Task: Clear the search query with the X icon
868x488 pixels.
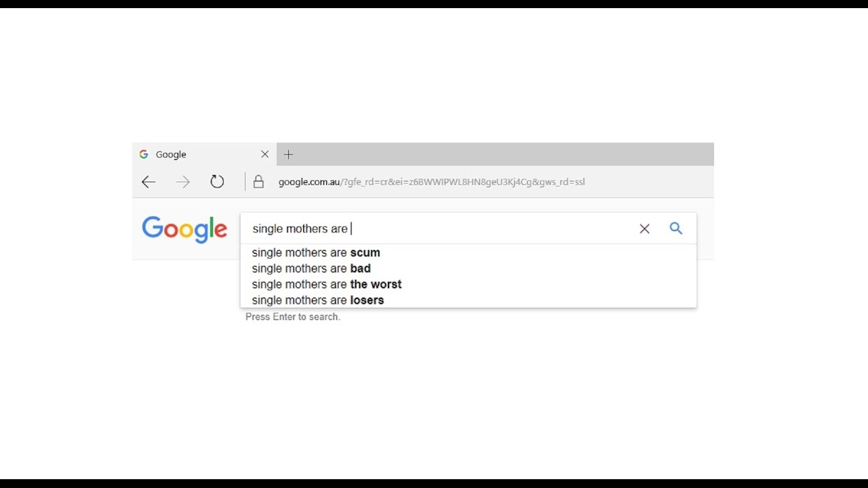Action: pos(644,229)
